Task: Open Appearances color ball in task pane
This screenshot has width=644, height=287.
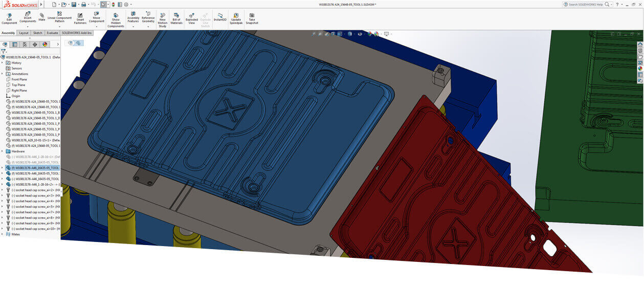Action: click(x=640, y=68)
